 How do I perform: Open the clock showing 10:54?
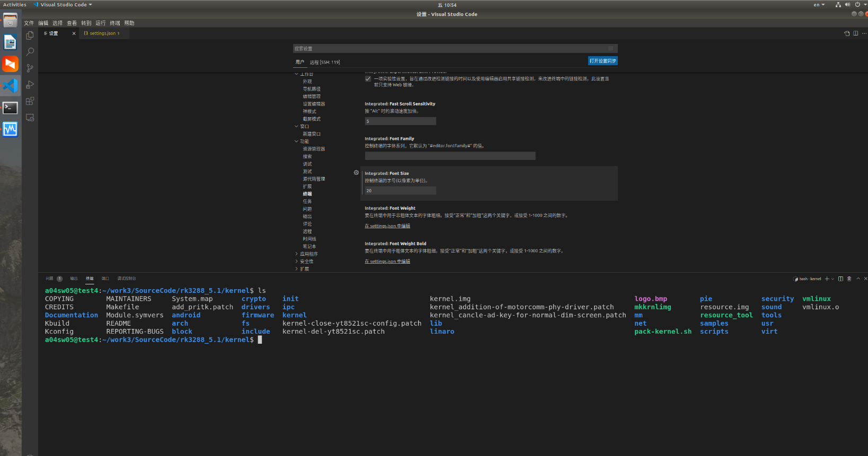[x=447, y=5]
